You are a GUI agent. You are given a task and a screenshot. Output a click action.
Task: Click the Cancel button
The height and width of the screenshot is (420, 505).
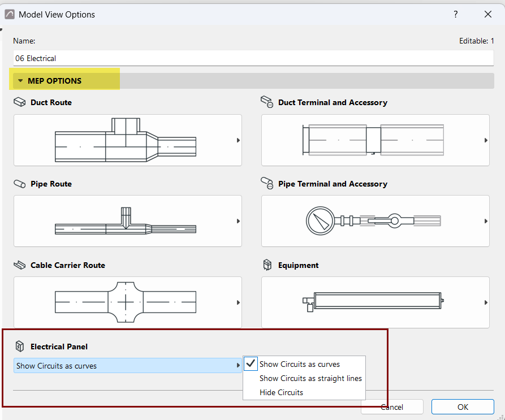(392, 407)
